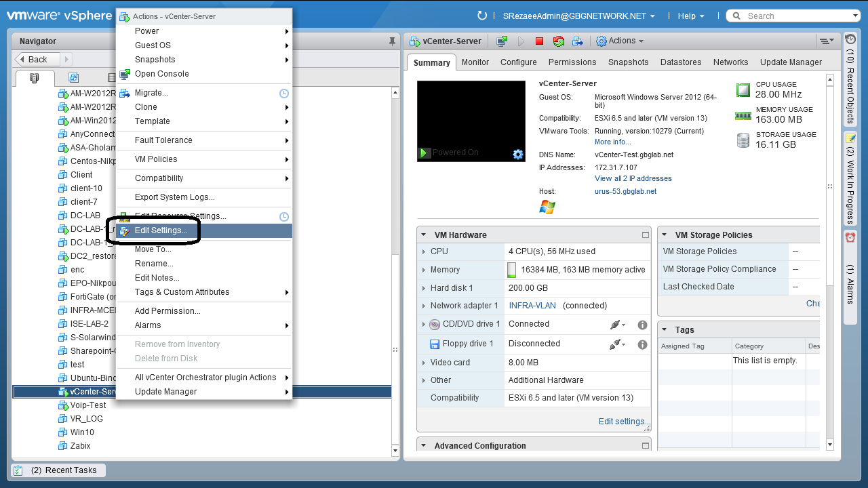The image size is (868, 488).
Task: Maximize the VM Hardware panel
Action: pos(646,235)
